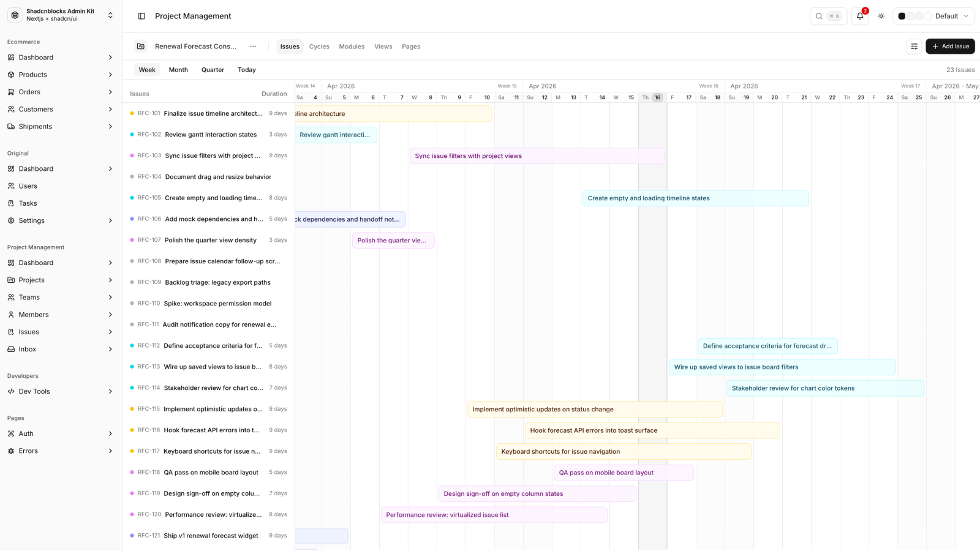This screenshot has width=980, height=551.
Task: Click the Inbox icon in sidebar
Action: pos(11,349)
